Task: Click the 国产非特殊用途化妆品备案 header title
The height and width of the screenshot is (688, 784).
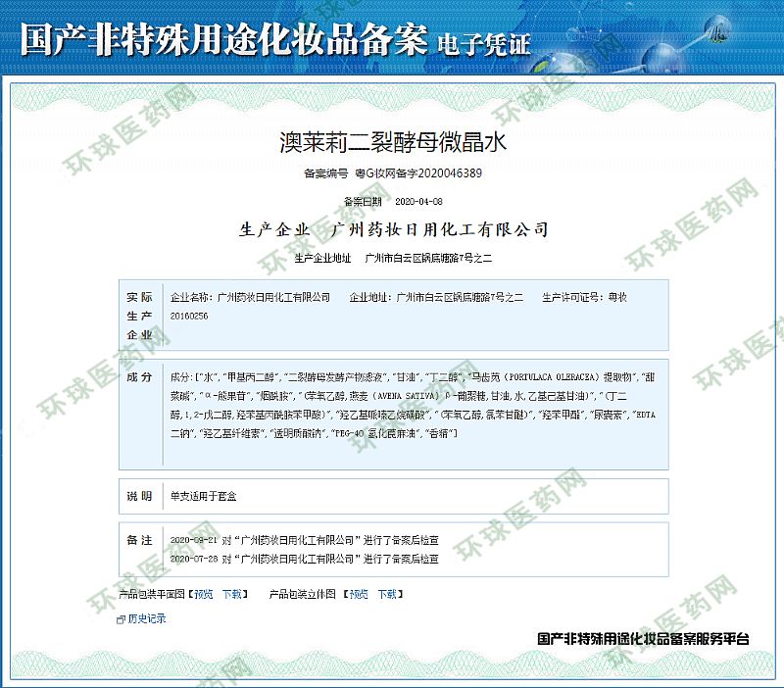Action: (x=223, y=37)
